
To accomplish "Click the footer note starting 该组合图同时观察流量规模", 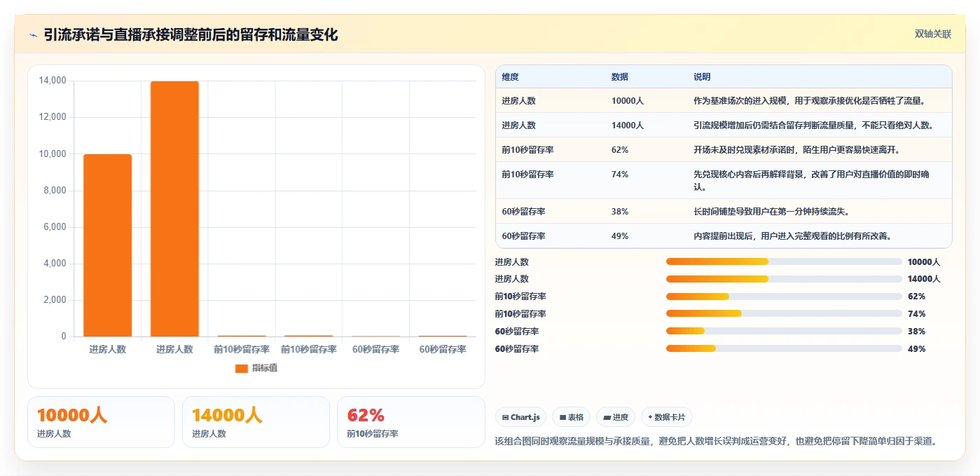I will coord(716,442).
